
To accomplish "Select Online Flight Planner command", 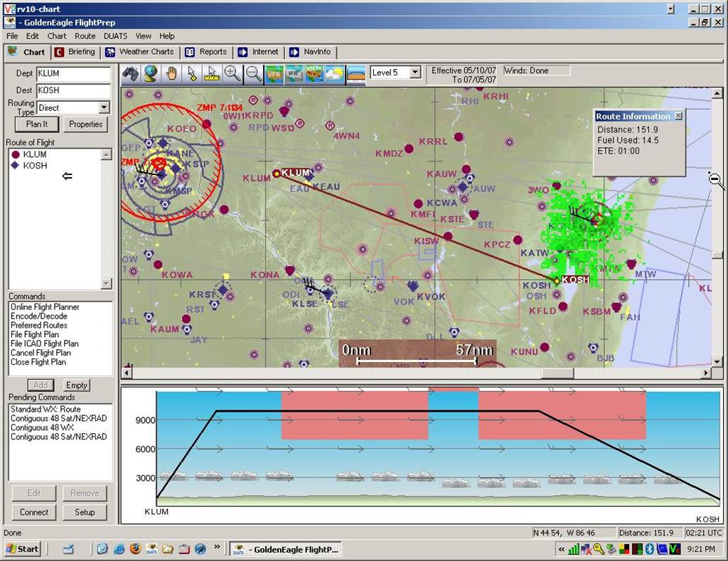I will (45, 307).
